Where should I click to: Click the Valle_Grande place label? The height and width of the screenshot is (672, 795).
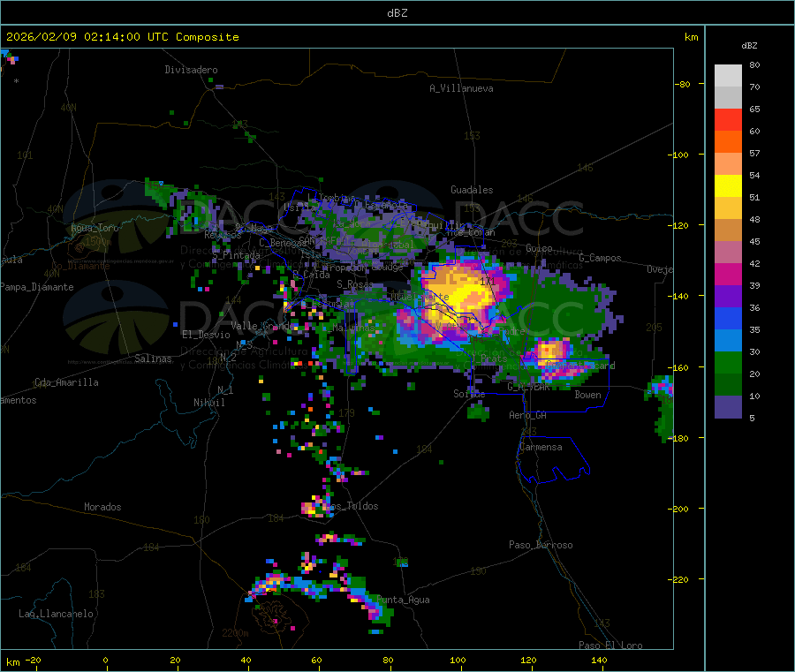click(262, 325)
